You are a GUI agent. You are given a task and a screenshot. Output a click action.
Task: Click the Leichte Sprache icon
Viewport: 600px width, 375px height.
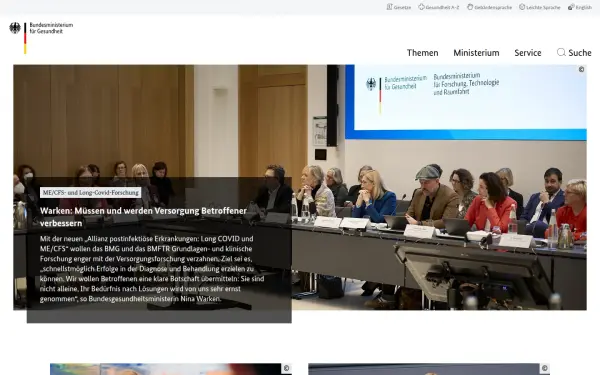coord(522,7)
